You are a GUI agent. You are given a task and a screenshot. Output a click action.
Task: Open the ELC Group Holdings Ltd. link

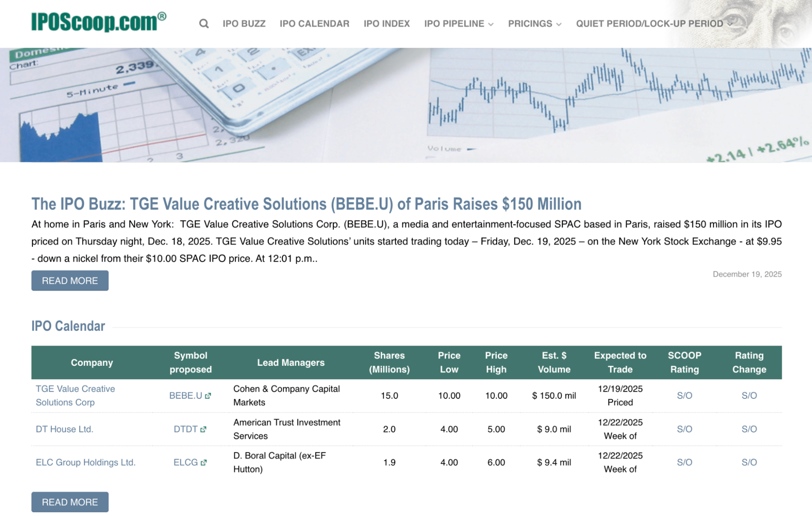pos(86,462)
